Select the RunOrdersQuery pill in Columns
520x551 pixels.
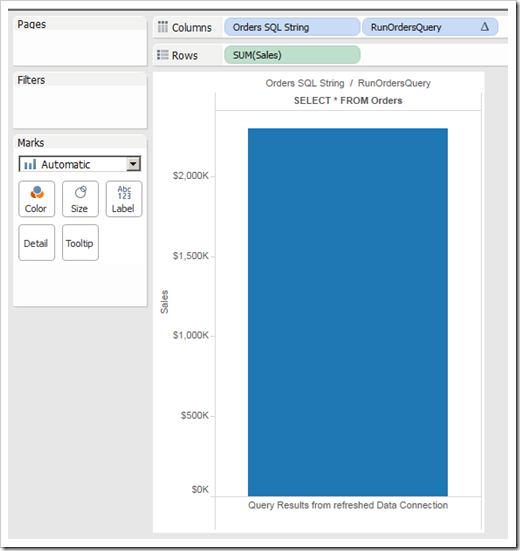(x=430, y=27)
